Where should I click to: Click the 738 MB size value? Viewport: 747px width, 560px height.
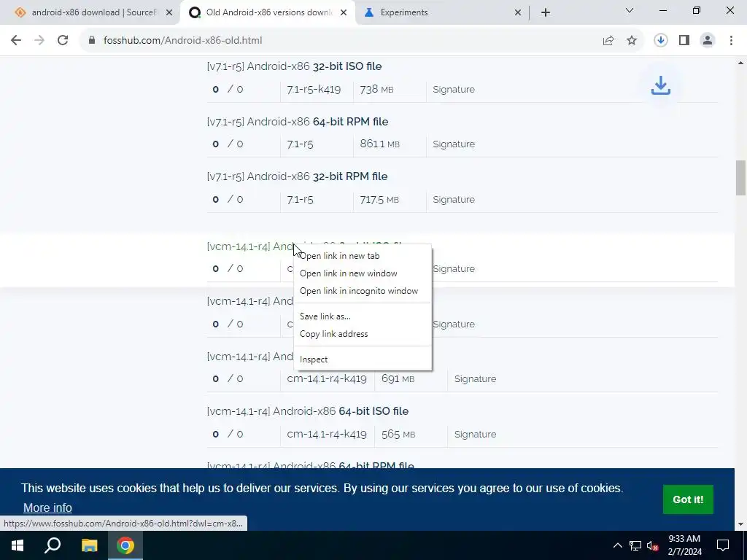376,90
